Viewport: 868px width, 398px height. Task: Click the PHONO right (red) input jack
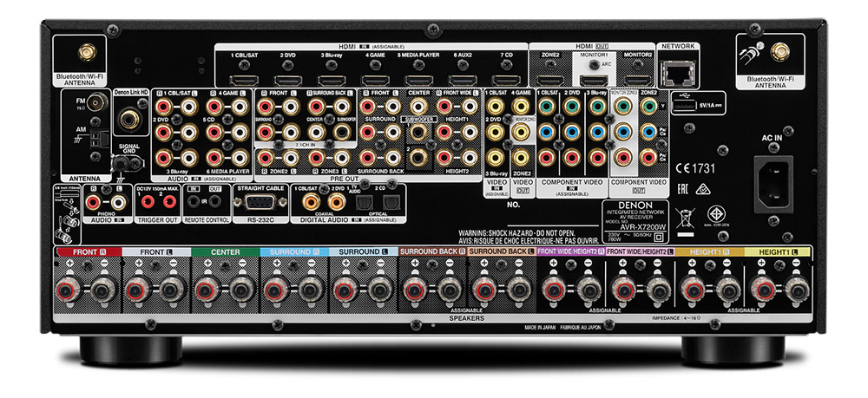pos(94,202)
